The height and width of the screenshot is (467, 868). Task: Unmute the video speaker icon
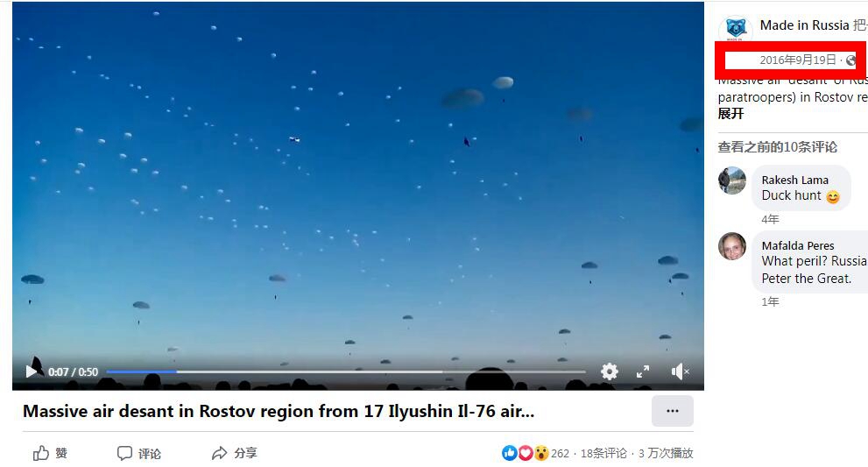pyautogui.click(x=680, y=371)
